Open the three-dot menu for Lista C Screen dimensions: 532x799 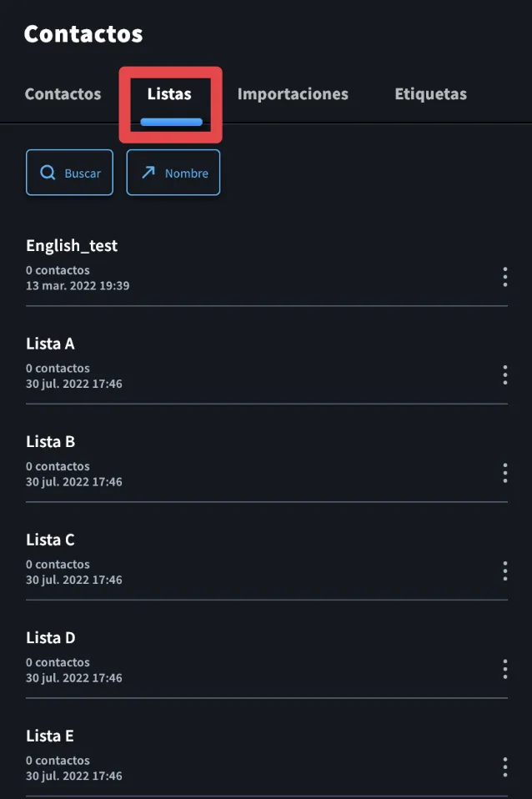click(x=505, y=571)
